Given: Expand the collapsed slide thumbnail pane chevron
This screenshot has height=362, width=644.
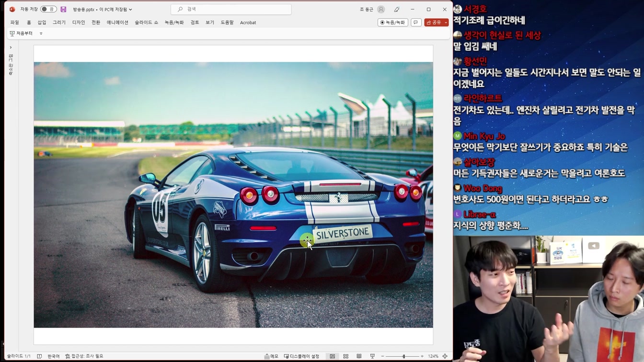Looking at the screenshot, I should (11, 47).
